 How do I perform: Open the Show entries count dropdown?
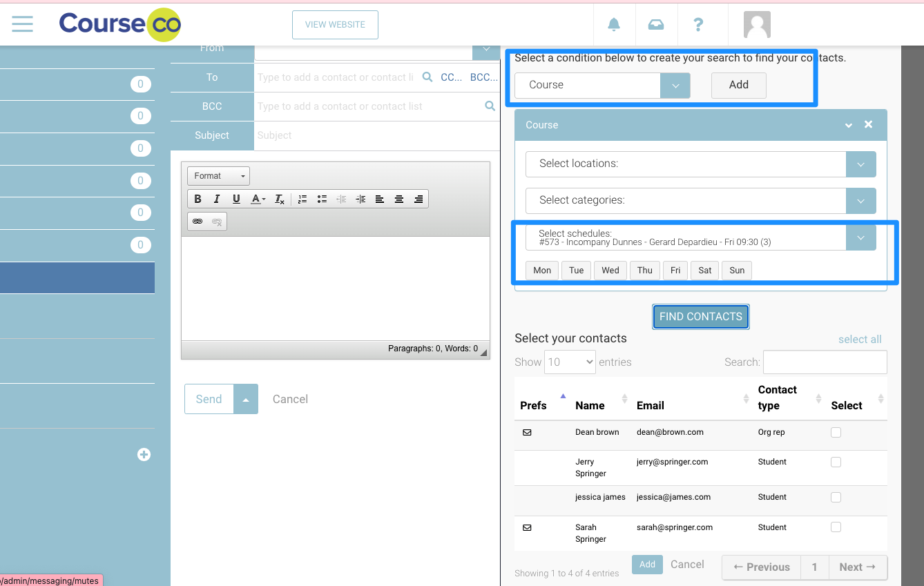(570, 362)
